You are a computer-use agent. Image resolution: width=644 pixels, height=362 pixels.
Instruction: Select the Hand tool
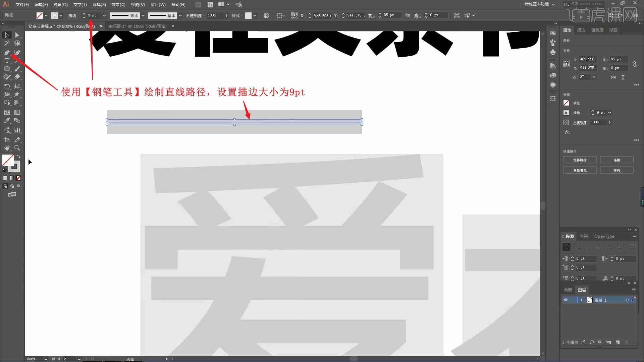7,147
